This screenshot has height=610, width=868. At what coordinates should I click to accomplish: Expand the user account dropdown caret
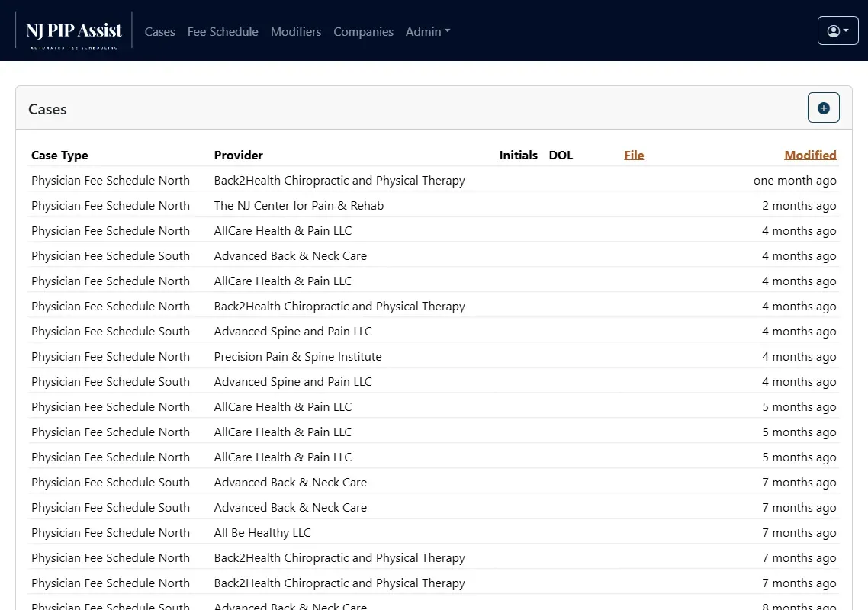pos(846,30)
